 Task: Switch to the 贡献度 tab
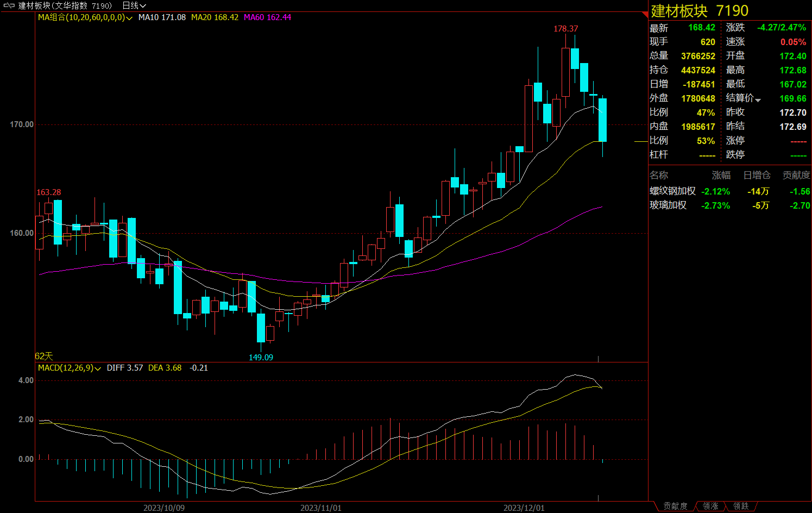click(675, 506)
